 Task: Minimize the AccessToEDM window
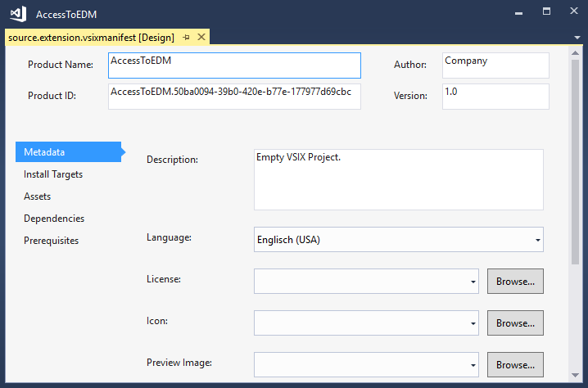pyautogui.click(x=519, y=14)
